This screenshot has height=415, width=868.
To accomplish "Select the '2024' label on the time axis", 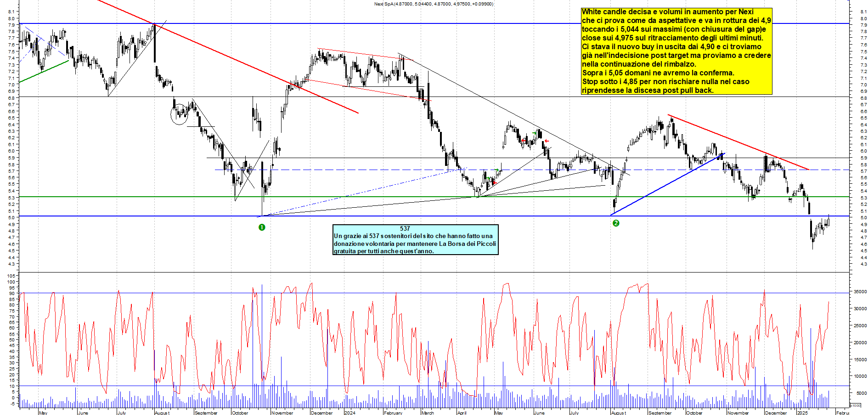I will [x=349, y=413].
